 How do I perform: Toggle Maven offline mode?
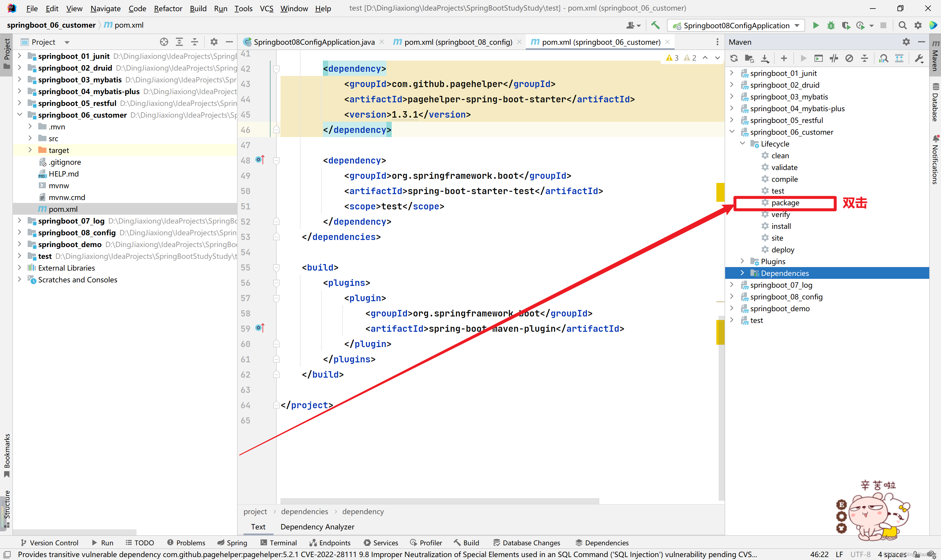834,59
